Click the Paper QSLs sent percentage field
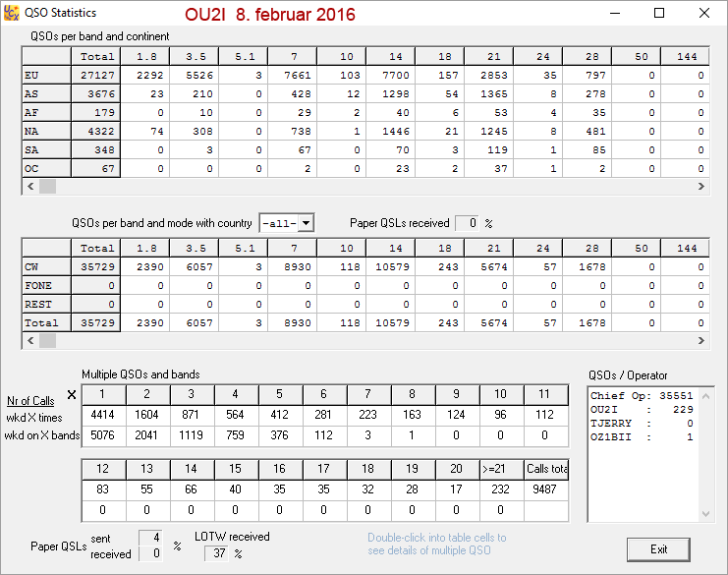 (x=150, y=538)
